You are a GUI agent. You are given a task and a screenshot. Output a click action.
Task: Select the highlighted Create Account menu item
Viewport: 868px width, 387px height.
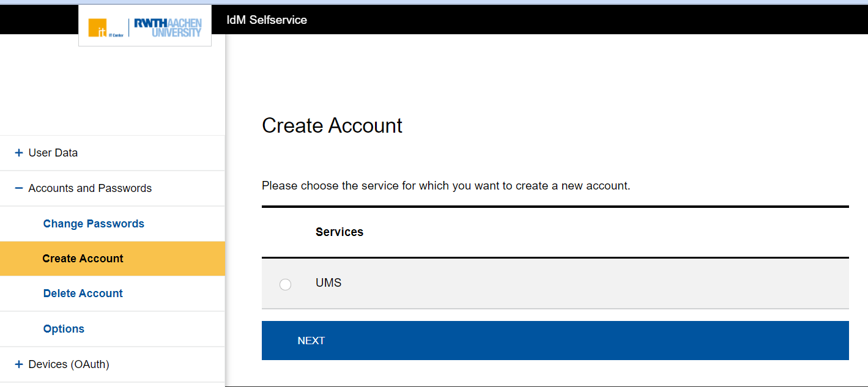(x=83, y=259)
